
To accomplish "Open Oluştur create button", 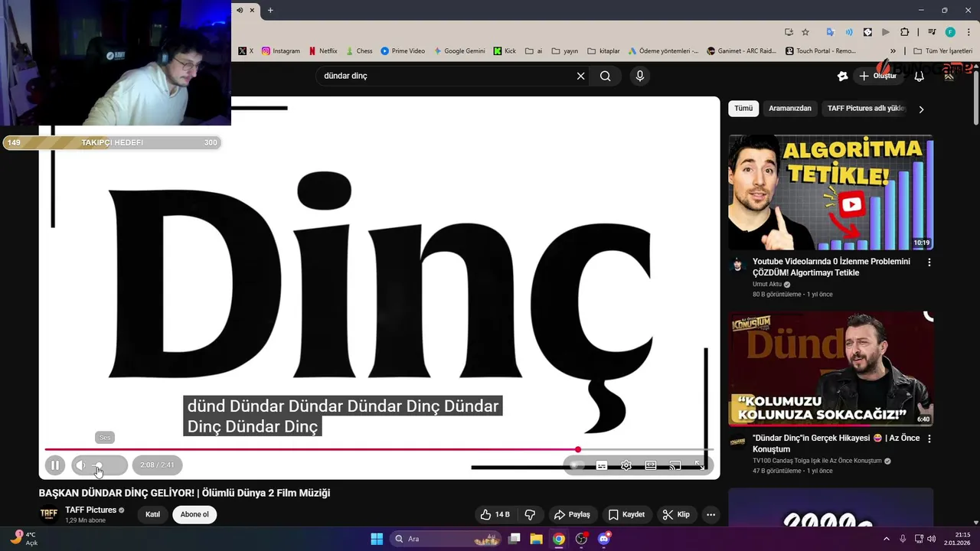I will (878, 76).
